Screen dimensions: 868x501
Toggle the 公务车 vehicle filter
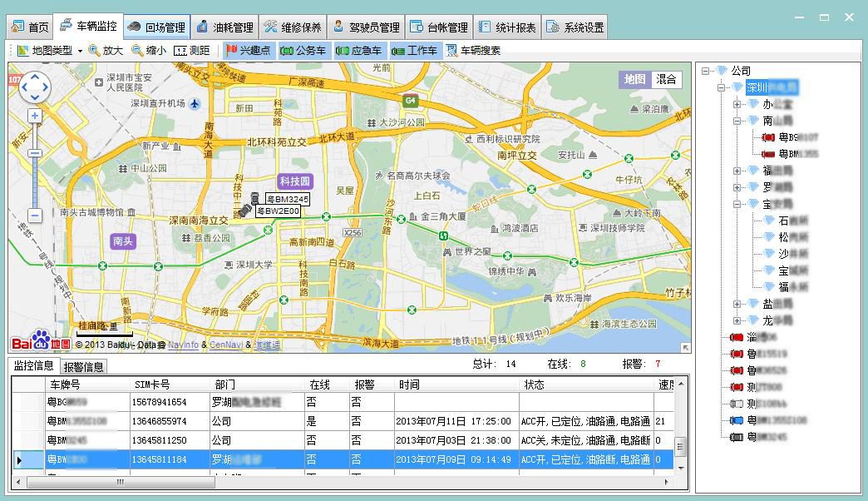(x=303, y=51)
